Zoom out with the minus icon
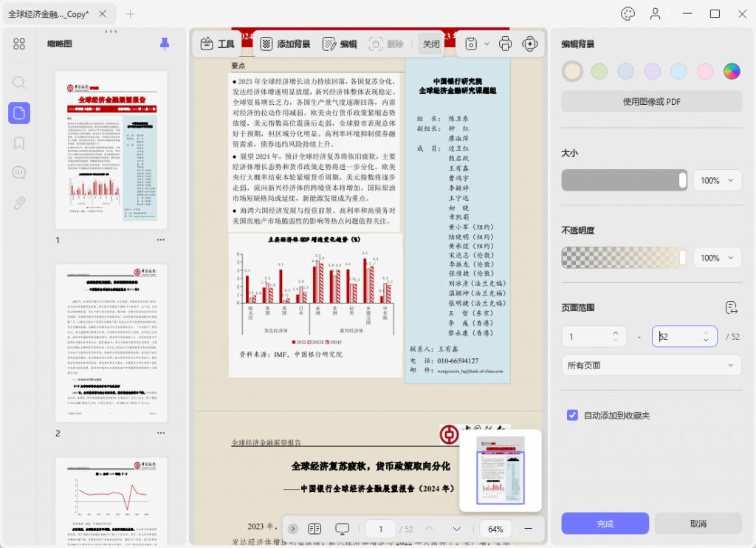Viewport: 756px width, 548px height. pyautogui.click(x=528, y=530)
